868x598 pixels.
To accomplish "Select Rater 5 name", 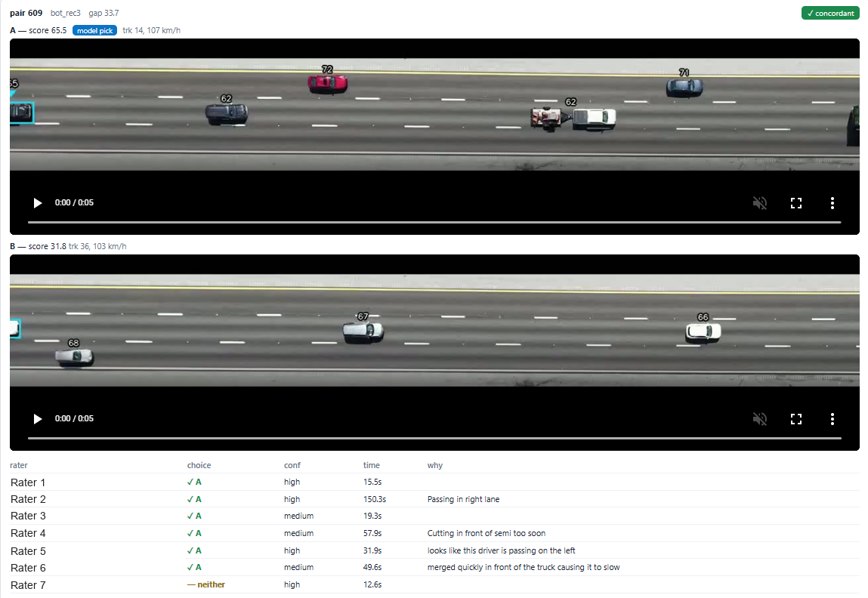I will coord(28,551).
